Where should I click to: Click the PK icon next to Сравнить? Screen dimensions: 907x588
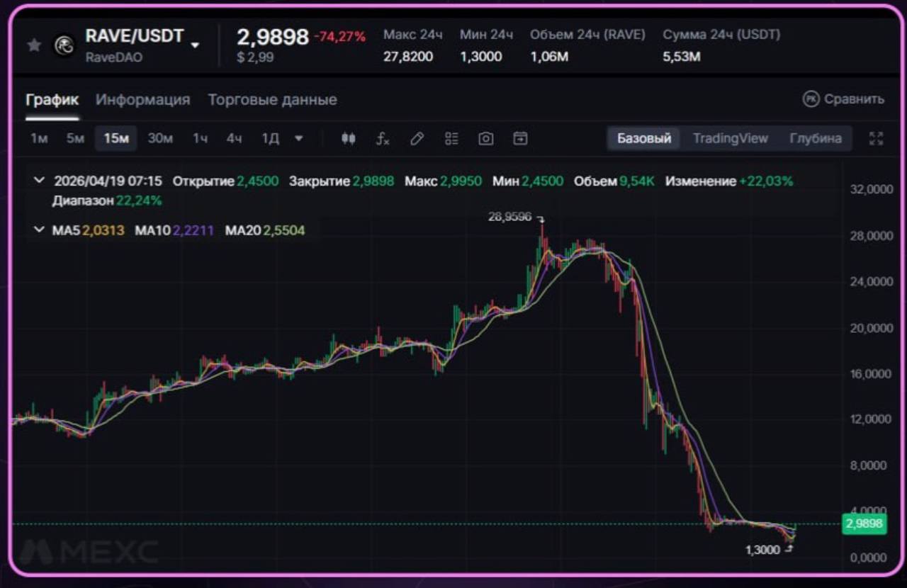pos(811,99)
